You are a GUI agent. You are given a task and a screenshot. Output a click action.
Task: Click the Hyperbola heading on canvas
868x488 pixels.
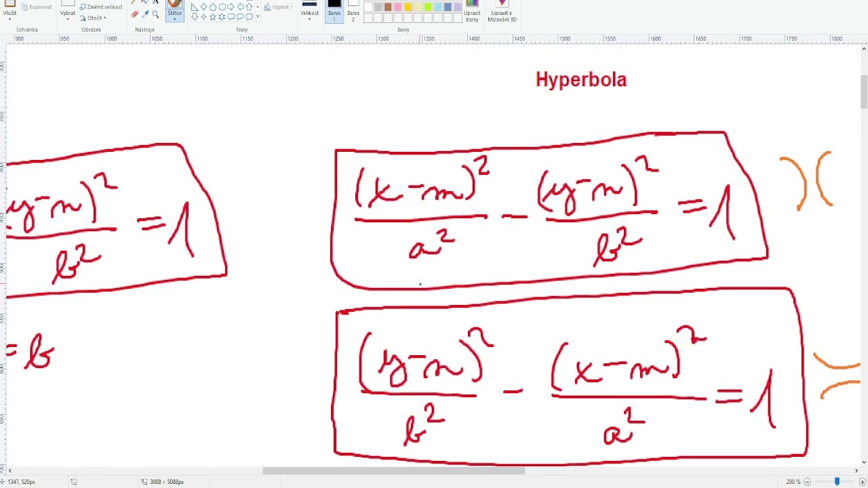(581, 80)
